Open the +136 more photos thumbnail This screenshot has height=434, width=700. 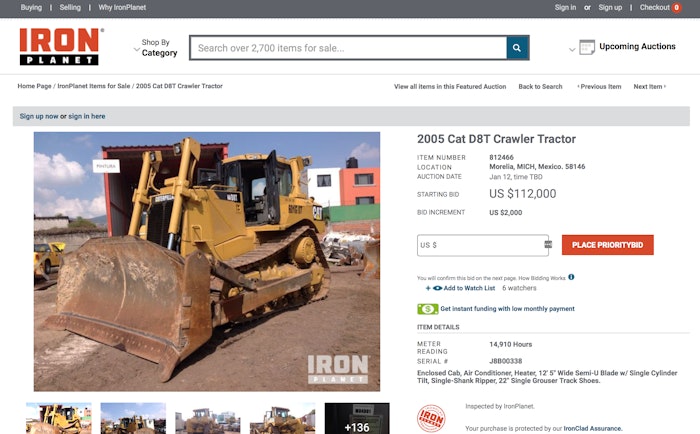click(x=357, y=418)
